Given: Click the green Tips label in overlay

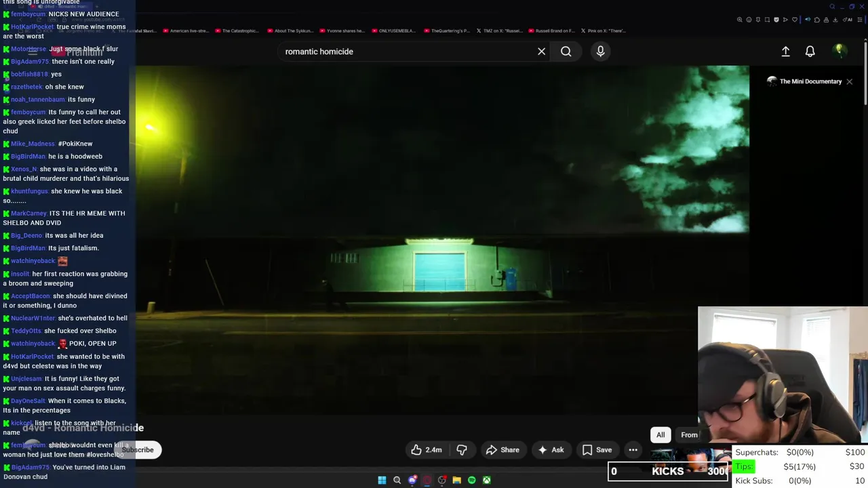Looking at the screenshot, I should coord(744,466).
